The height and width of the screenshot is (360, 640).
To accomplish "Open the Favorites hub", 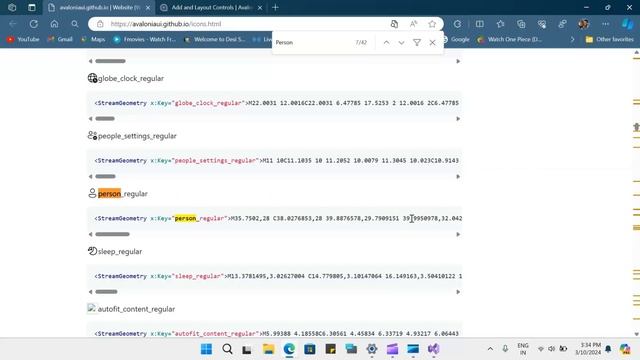I will click(500, 24).
